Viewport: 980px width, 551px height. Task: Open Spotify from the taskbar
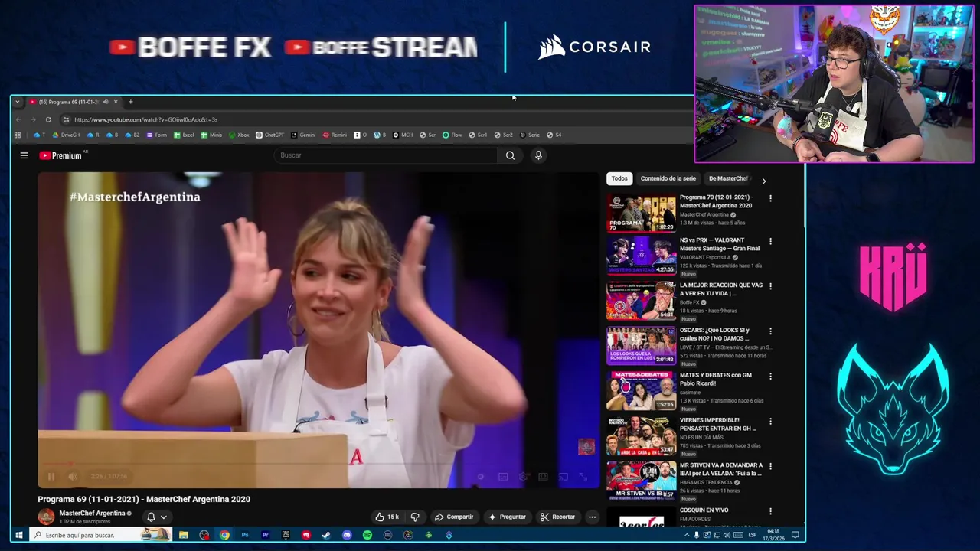(x=367, y=535)
